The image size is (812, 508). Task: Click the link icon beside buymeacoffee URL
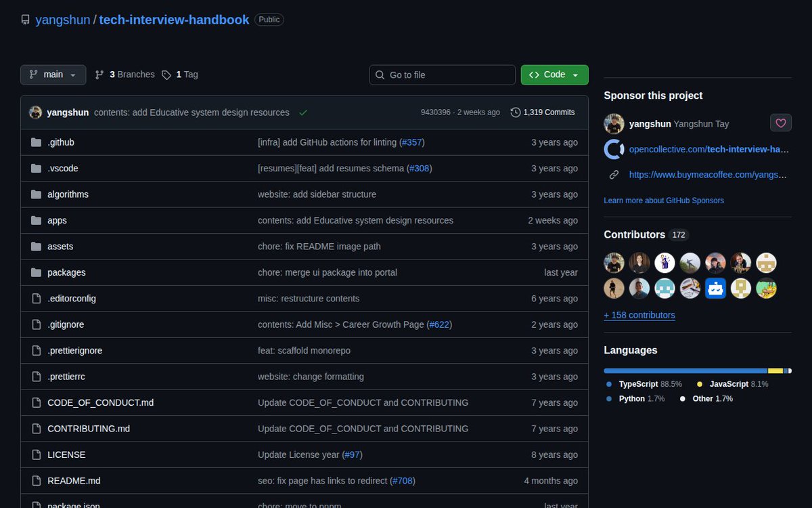coord(614,174)
